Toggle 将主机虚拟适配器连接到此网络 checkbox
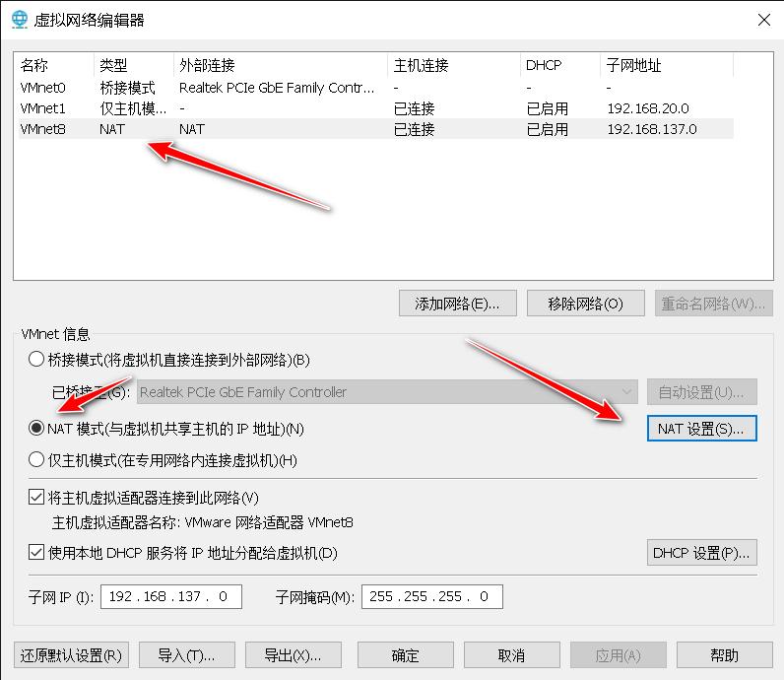This screenshot has height=680, width=784. click(36, 498)
